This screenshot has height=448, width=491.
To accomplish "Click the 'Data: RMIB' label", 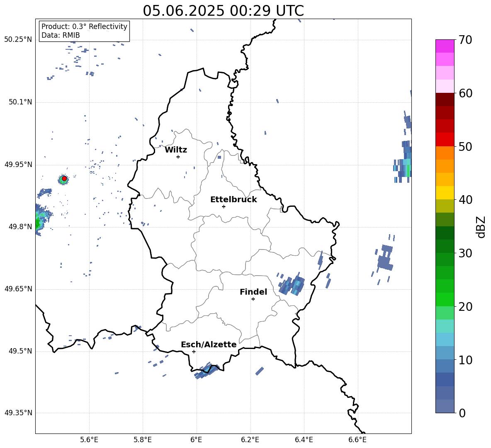I will [x=61, y=35].
